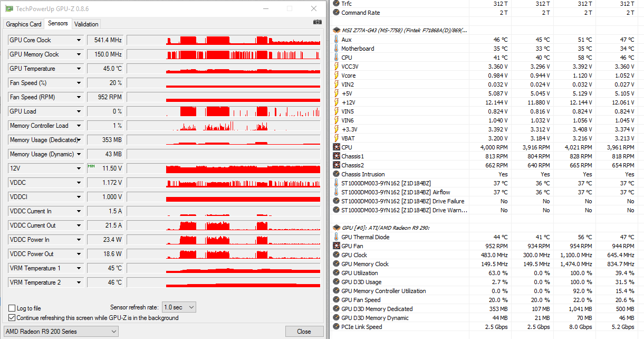Click the thermometer icon beside Aux
The height and width of the screenshot is (339, 644).
tap(337, 40)
